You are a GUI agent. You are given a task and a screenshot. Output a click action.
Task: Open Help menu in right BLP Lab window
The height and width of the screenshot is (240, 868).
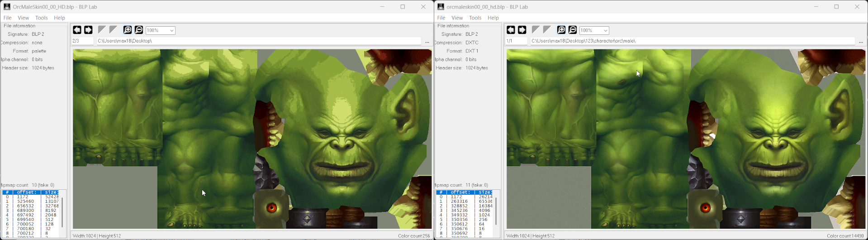pyautogui.click(x=493, y=18)
